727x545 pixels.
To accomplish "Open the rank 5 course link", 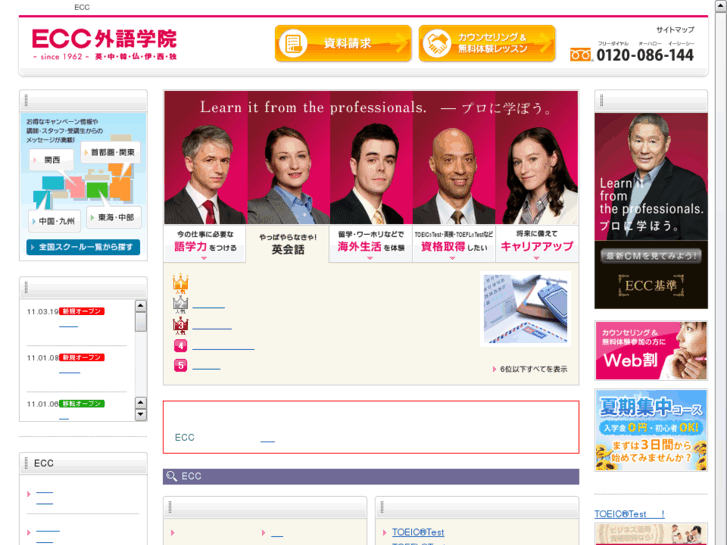I will 206,369.
